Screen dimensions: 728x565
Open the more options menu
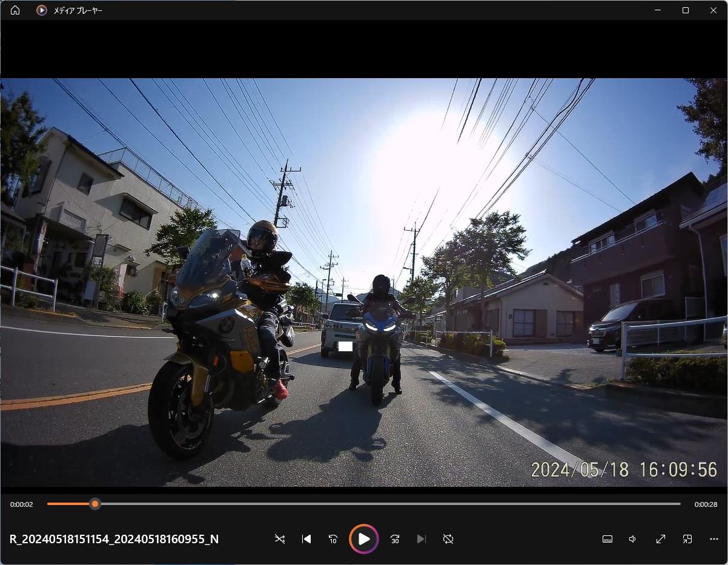[714, 539]
